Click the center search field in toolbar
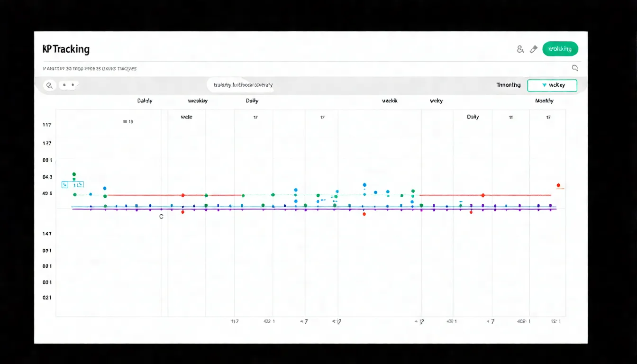 (x=243, y=85)
